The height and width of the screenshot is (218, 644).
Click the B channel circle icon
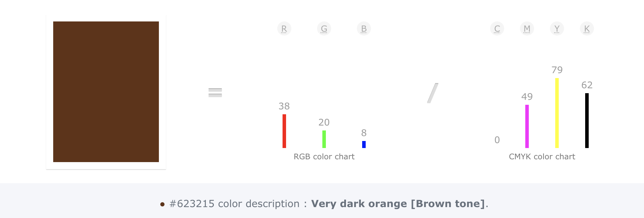point(364,28)
